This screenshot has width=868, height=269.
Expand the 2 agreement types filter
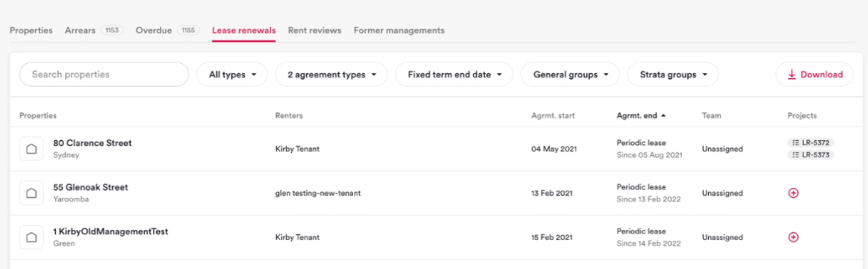point(331,75)
